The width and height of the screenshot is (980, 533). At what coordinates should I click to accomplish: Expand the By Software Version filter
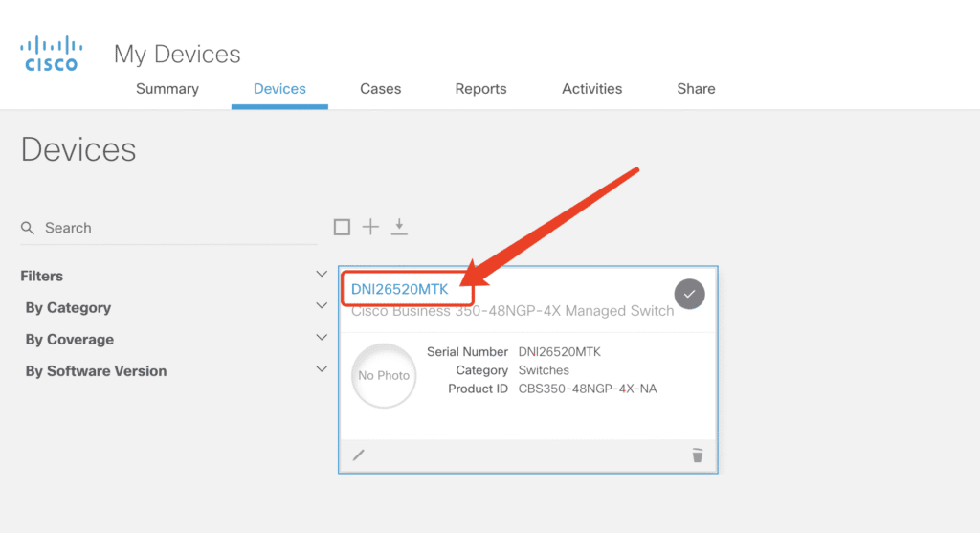(322, 369)
